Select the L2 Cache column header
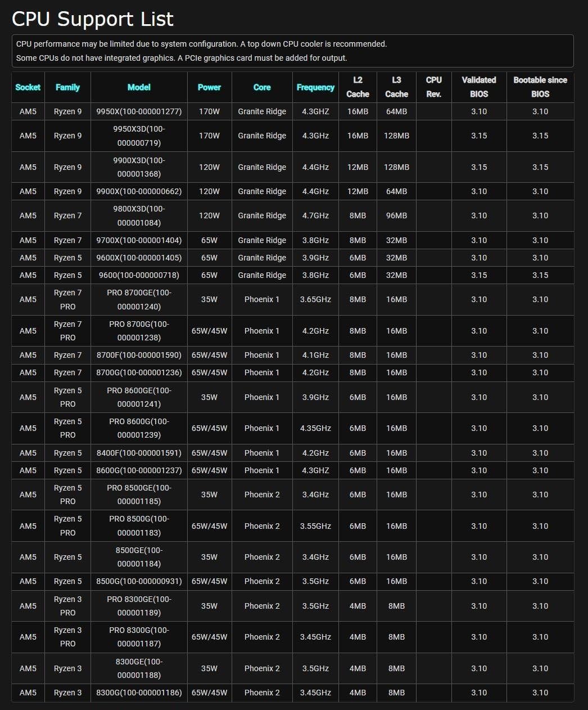Screen dimensions: 588x710 (x=358, y=87)
